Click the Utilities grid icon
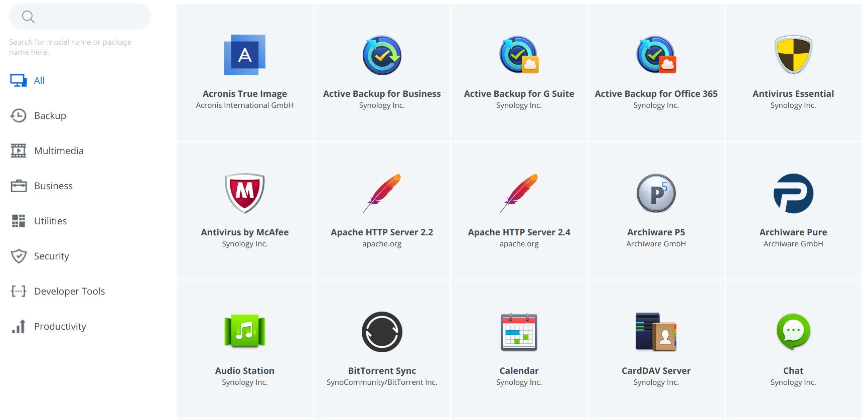868x420 pixels. coord(19,221)
